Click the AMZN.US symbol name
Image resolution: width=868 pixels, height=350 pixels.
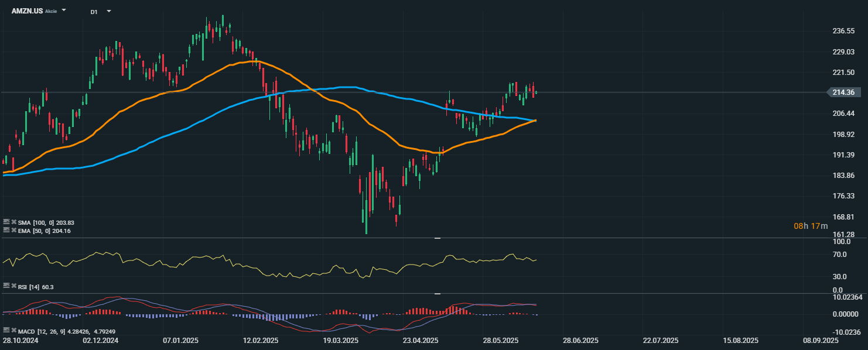[27, 11]
